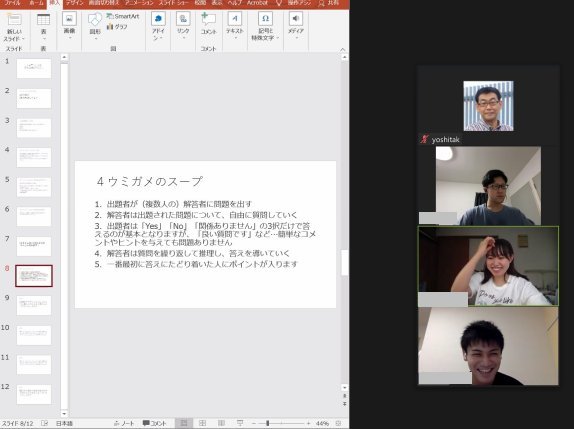The image size is (574, 429).
Task: Click slide editor scroll down arrow
Action: point(344,387)
